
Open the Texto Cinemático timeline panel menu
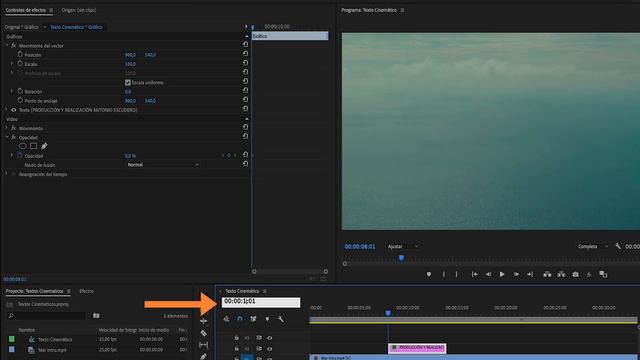coord(265,291)
